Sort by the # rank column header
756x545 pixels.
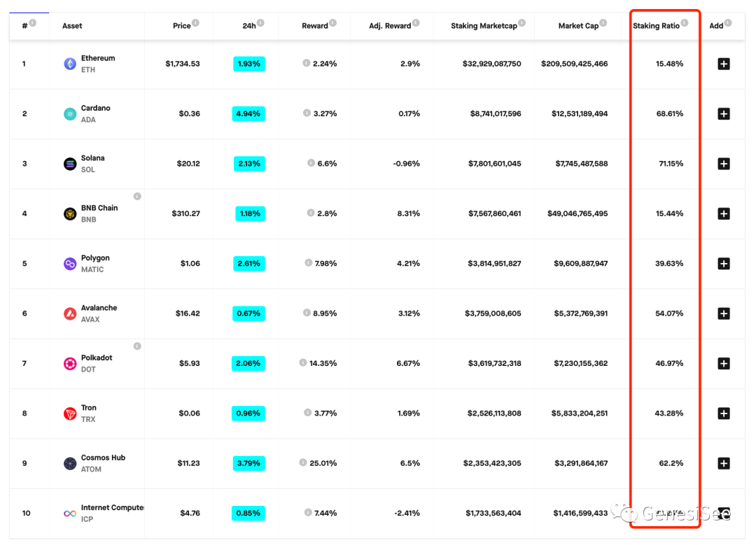[x=24, y=26]
